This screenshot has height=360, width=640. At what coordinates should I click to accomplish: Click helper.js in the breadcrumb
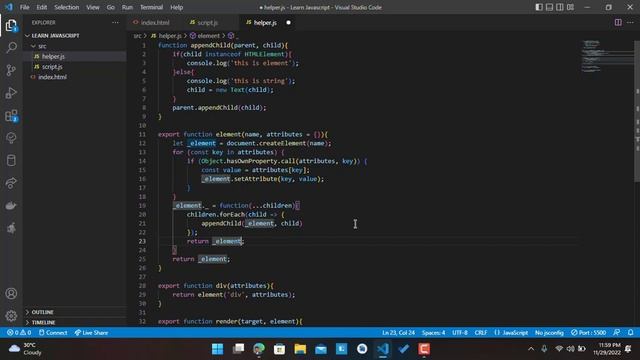170,36
